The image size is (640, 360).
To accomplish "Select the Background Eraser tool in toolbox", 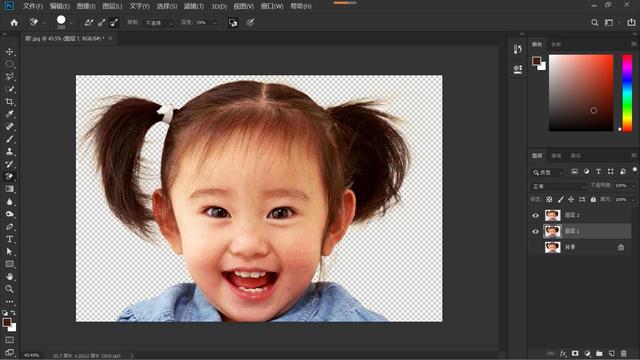I will 9,176.
